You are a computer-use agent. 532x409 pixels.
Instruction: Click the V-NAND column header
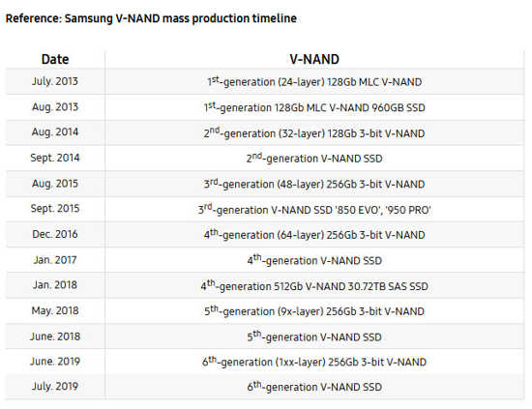(x=314, y=59)
